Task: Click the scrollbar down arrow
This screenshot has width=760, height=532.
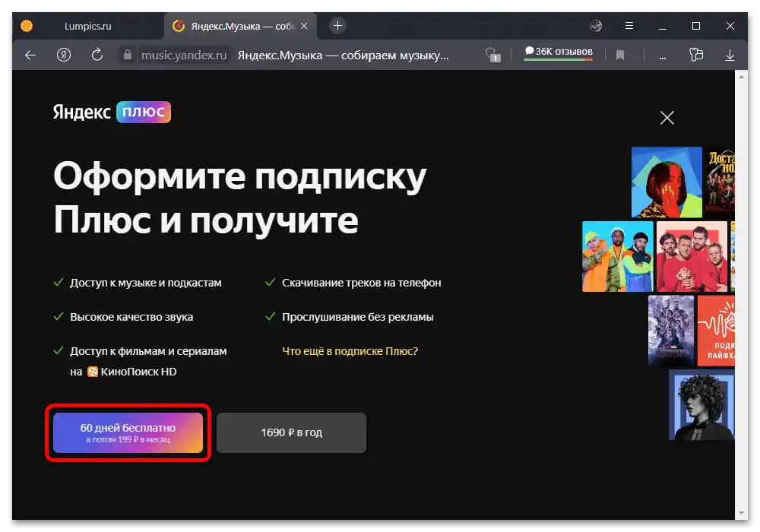Action: (x=741, y=513)
